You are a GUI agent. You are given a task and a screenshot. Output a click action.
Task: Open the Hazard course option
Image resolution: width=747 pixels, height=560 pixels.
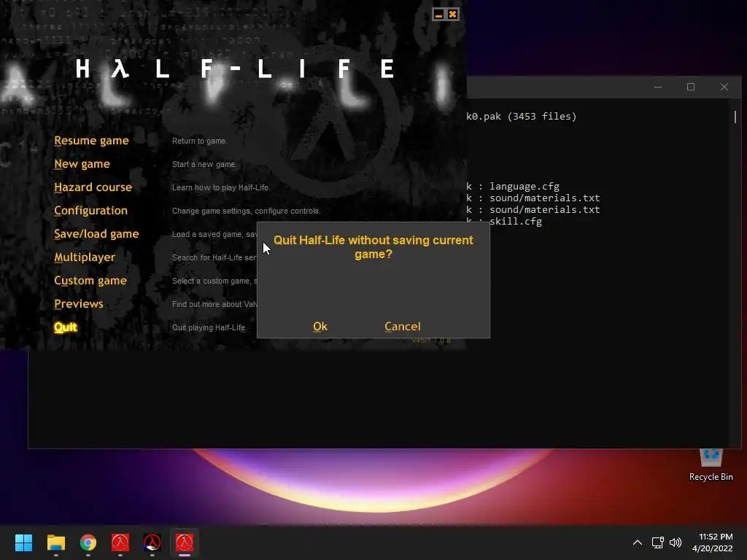point(93,187)
